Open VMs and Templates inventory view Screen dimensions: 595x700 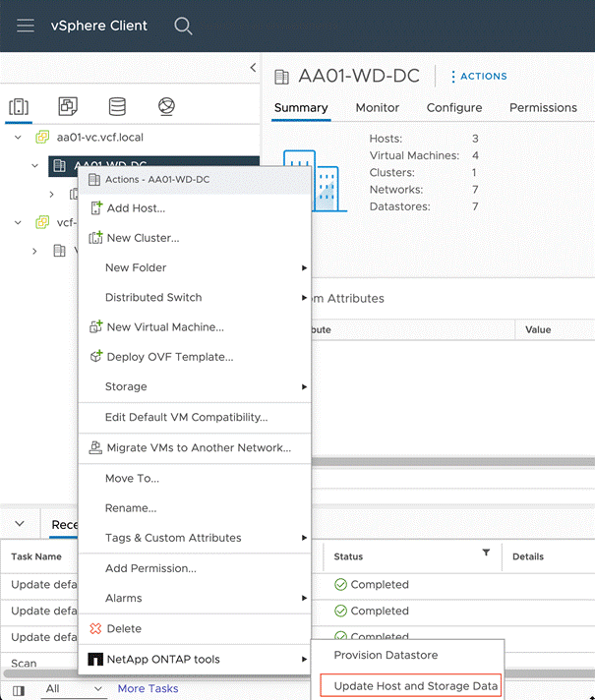(x=68, y=106)
